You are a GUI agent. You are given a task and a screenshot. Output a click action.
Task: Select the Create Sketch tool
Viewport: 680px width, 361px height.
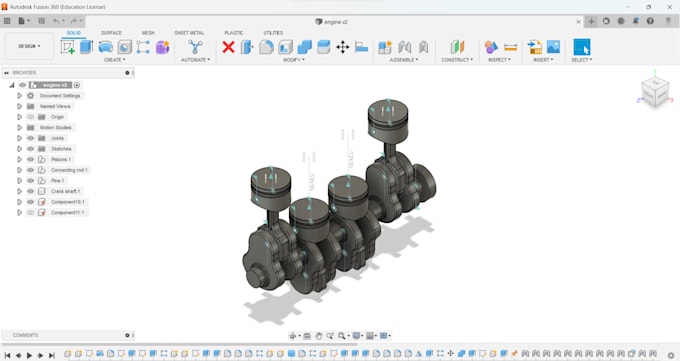[68, 46]
